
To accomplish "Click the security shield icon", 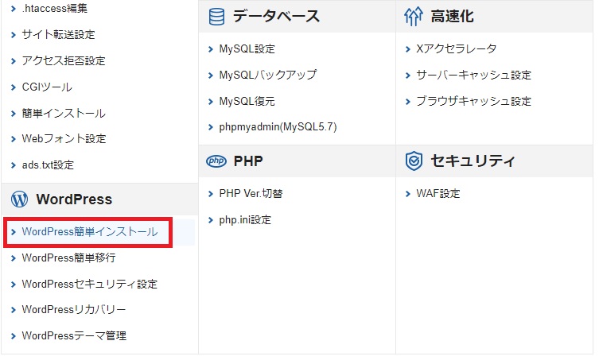I will pos(414,161).
